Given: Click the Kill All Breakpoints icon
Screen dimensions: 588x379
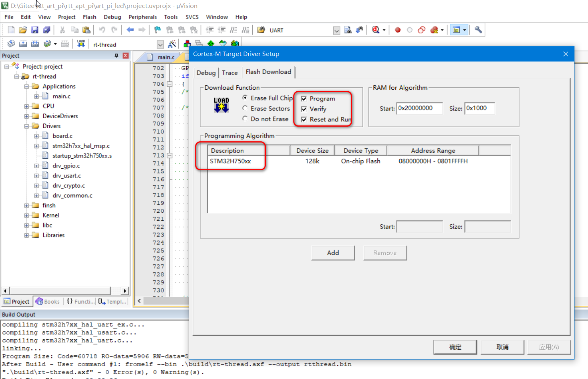Looking at the screenshot, I should (x=434, y=30).
